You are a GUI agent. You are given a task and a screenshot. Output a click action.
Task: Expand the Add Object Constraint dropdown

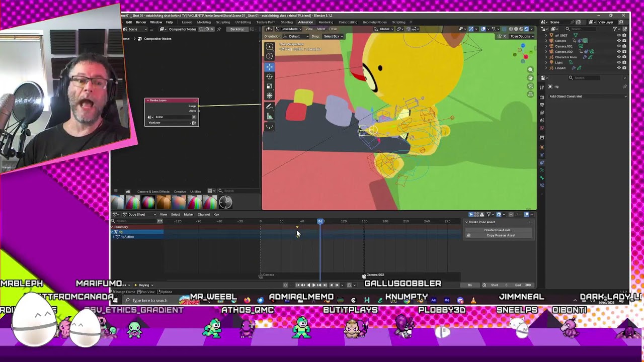[588, 96]
